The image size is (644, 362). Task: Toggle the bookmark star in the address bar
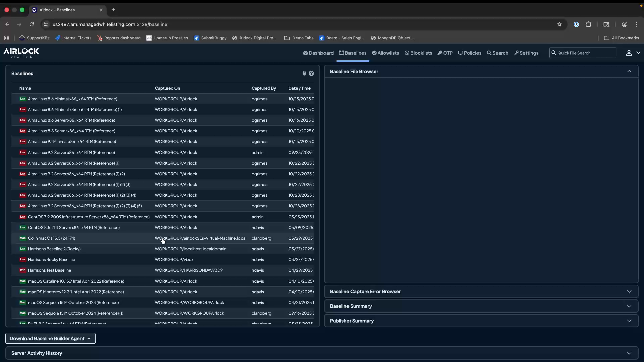(x=560, y=24)
